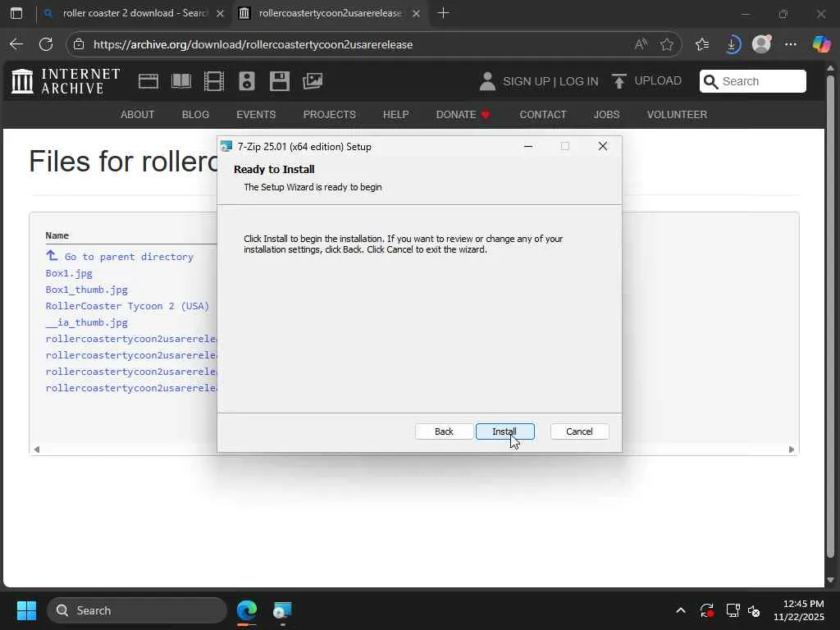This screenshot has width=840, height=630.
Task: Close the roller coaster 2 download tab
Action: coord(220,13)
